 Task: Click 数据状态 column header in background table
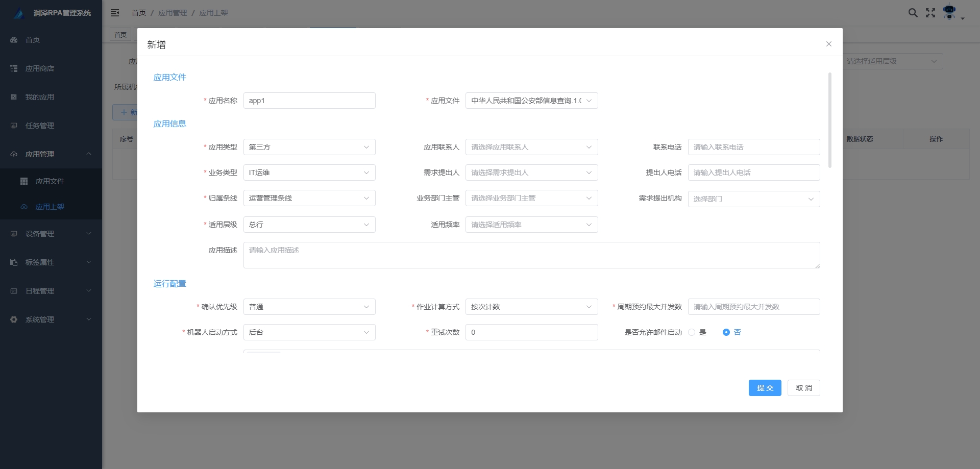860,139
